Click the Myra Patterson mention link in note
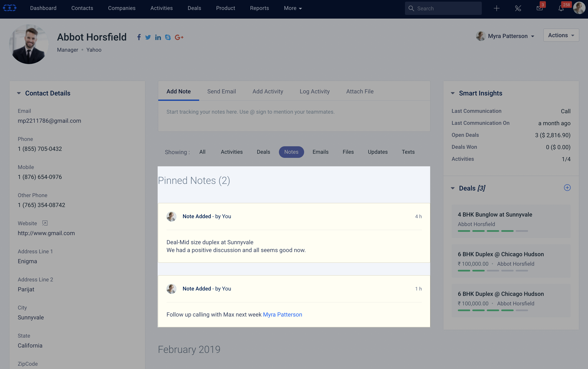 pyautogui.click(x=282, y=315)
